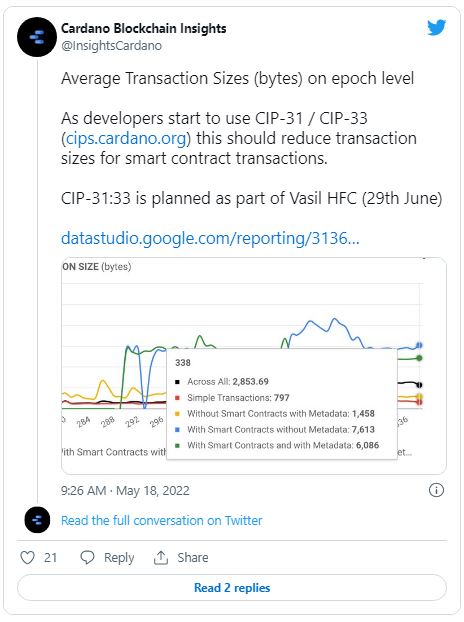The image size is (464, 622).
Task: Open the tweet info circle icon
Action: click(436, 490)
